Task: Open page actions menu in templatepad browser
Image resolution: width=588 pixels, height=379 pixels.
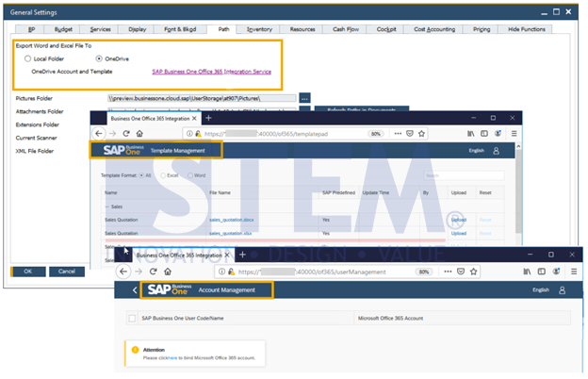Action: point(398,134)
